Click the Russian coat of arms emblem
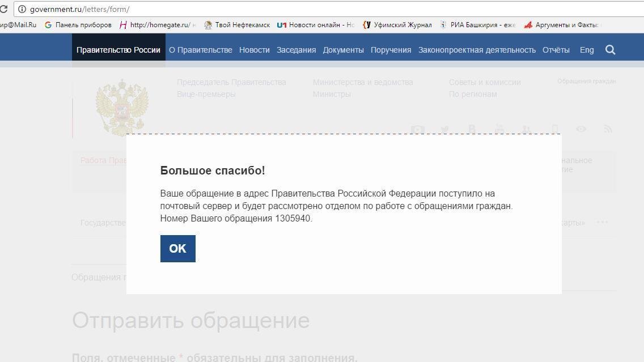The width and height of the screenshot is (644, 362). (x=122, y=108)
